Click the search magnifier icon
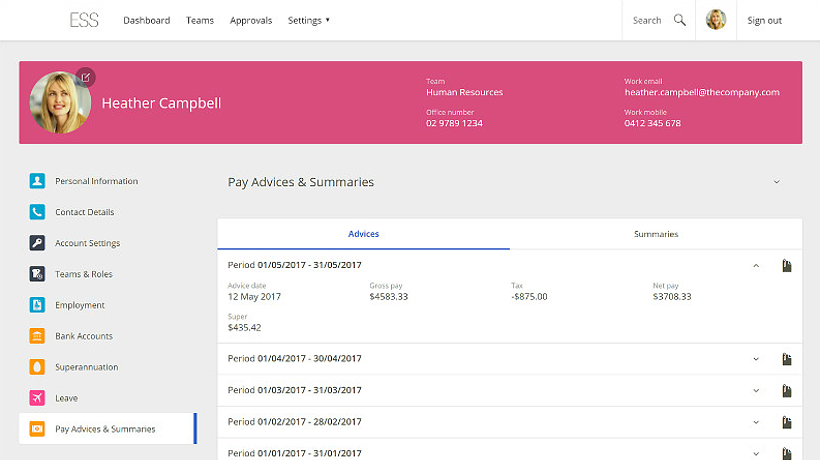820x460 pixels. [679, 20]
